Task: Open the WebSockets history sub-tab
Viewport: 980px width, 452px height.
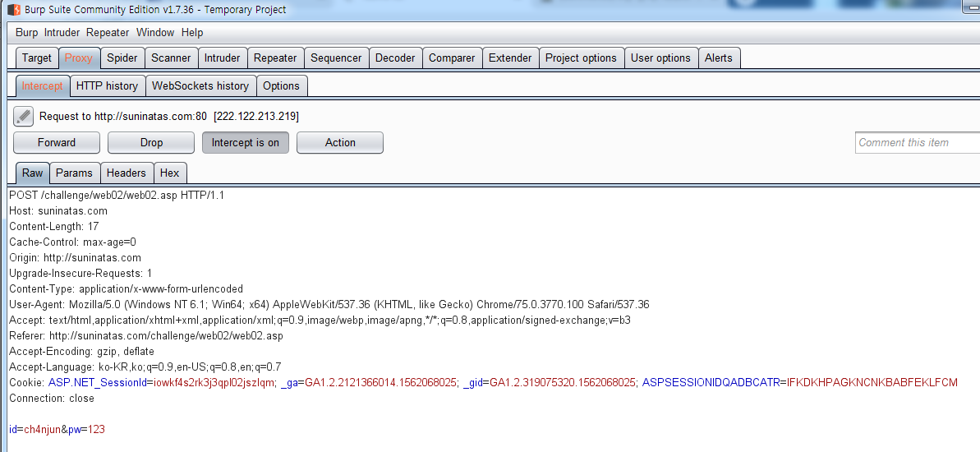Action: pos(200,85)
